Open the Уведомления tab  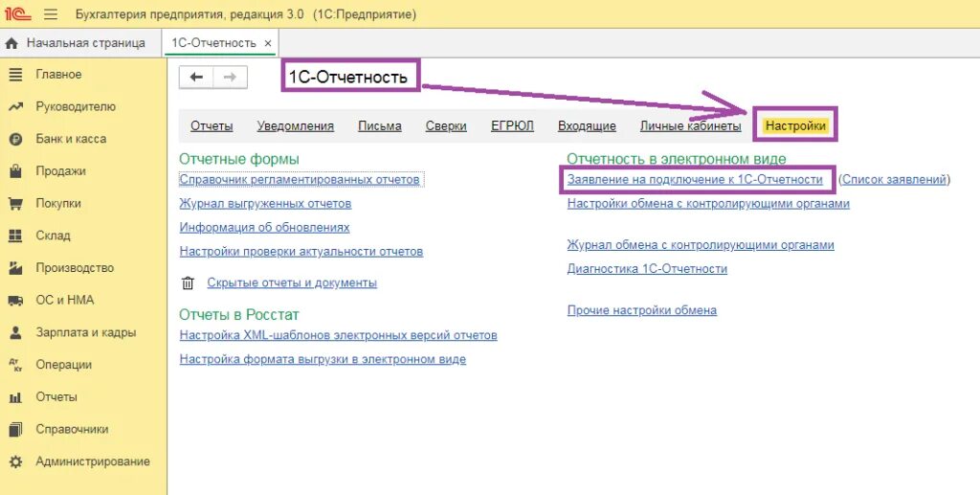(296, 126)
